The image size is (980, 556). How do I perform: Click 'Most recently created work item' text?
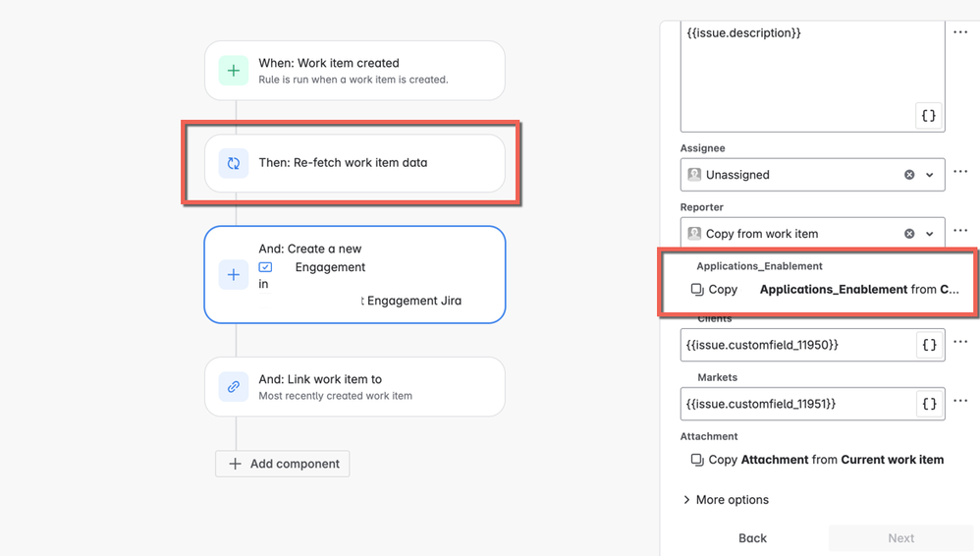335,396
